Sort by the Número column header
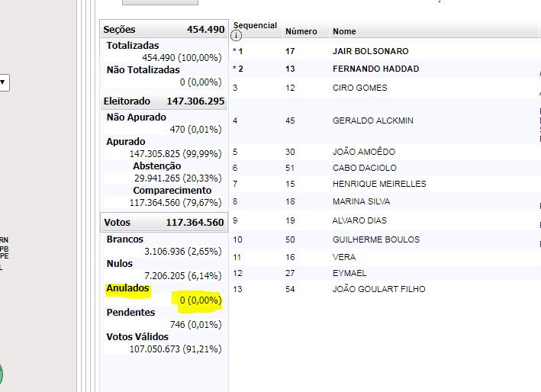The width and height of the screenshot is (541, 392). [x=301, y=31]
